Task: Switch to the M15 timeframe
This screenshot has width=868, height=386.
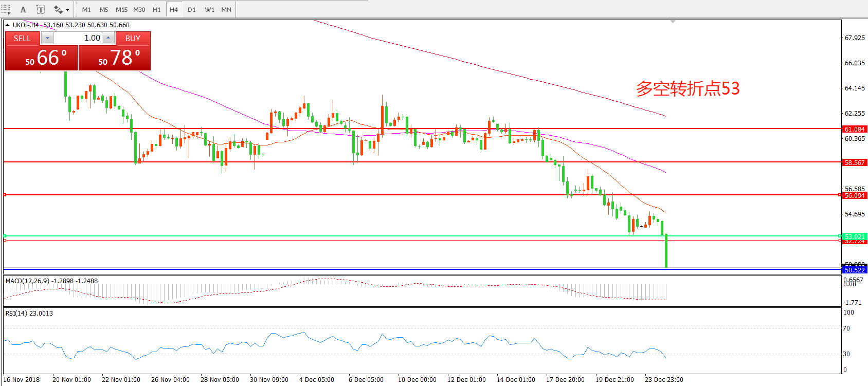Action: (121, 10)
